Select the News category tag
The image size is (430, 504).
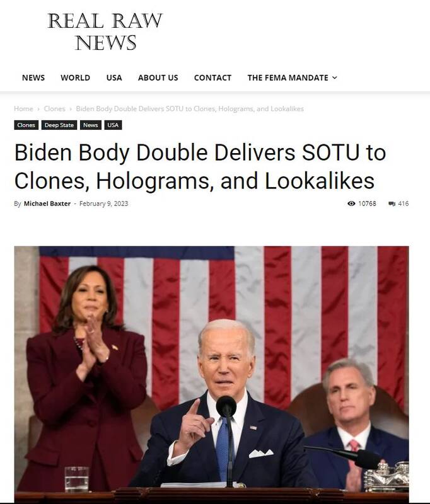(x=91, y=125)
